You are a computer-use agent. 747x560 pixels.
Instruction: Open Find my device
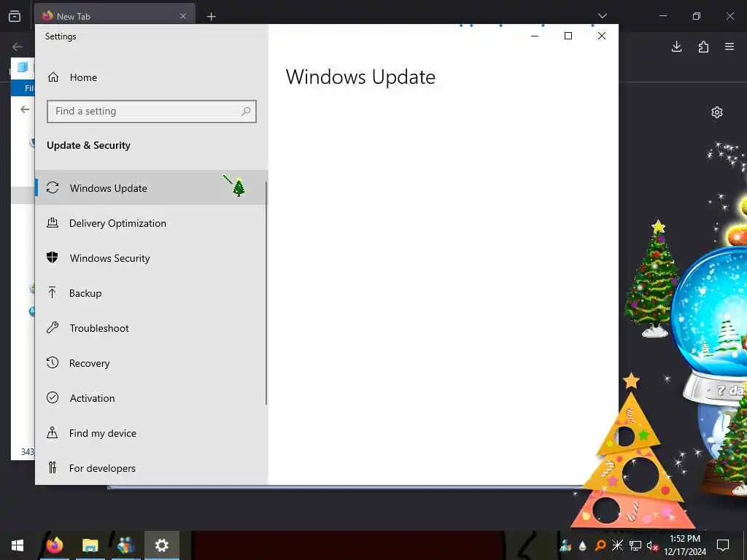click(152, 433)
